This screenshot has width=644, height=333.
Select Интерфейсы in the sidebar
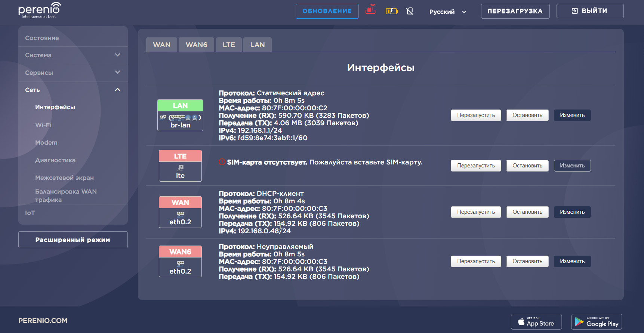55,107
